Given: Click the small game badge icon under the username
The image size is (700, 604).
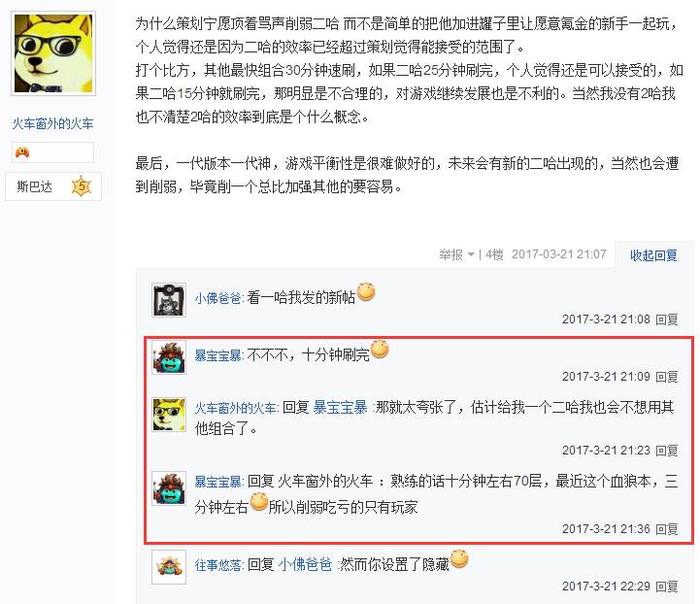Looking at the screenshot, I should click(22, 153).
